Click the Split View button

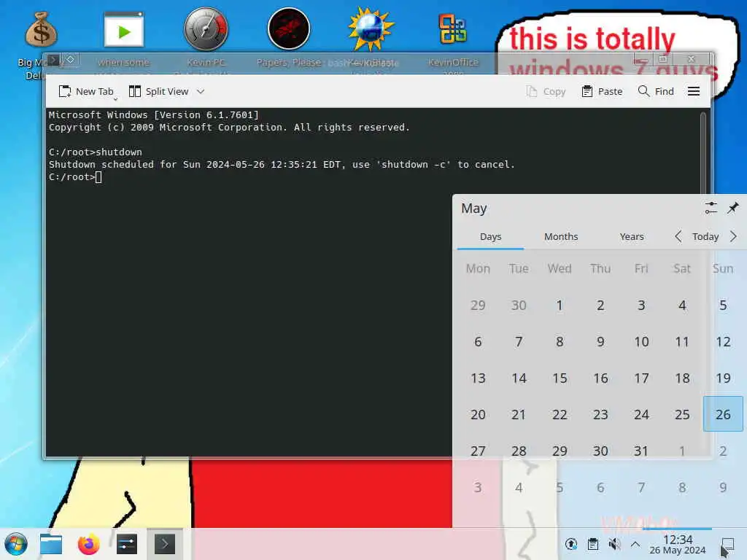pos(159,91)
